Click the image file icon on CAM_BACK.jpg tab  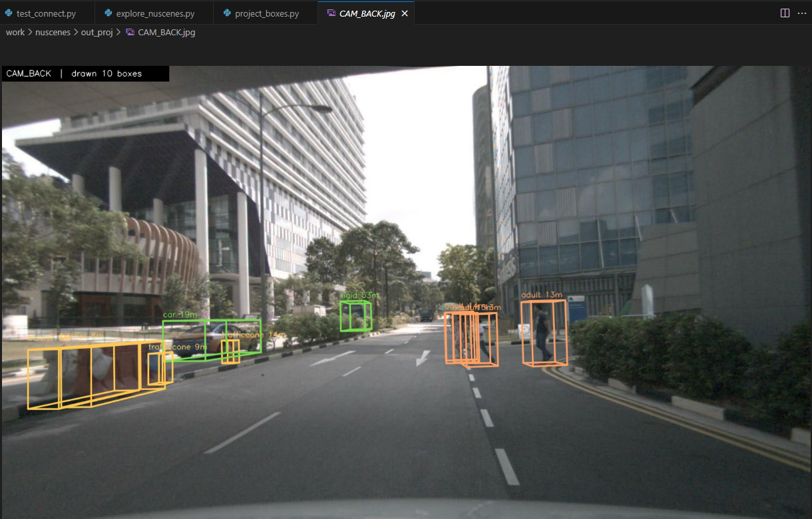click(331, 13)
